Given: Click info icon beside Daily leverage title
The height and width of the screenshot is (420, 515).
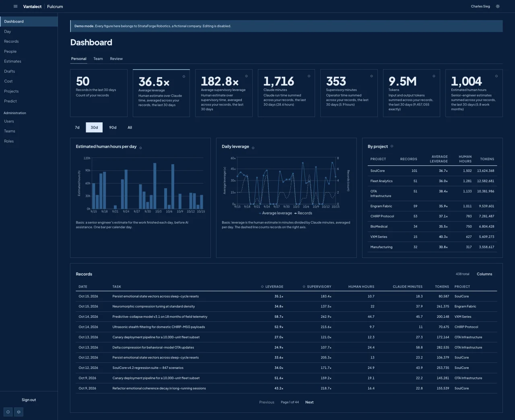Looking at the screenshot, I should click(x=253, y=148).
